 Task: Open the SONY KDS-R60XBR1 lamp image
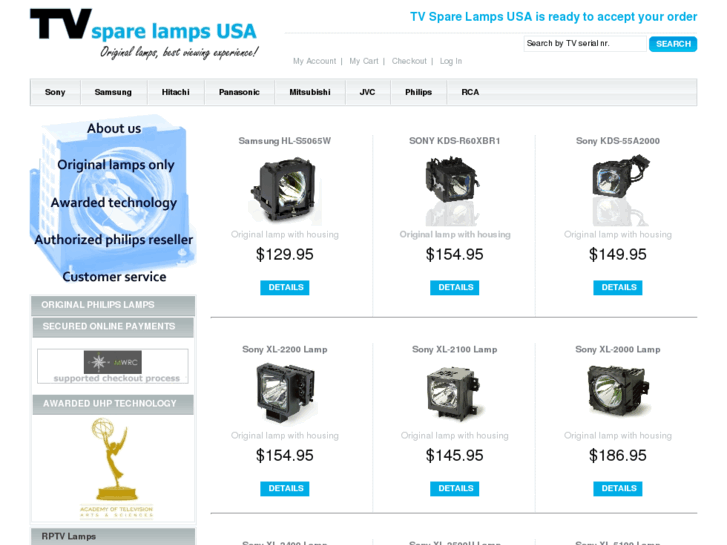[x=454, y=190]
